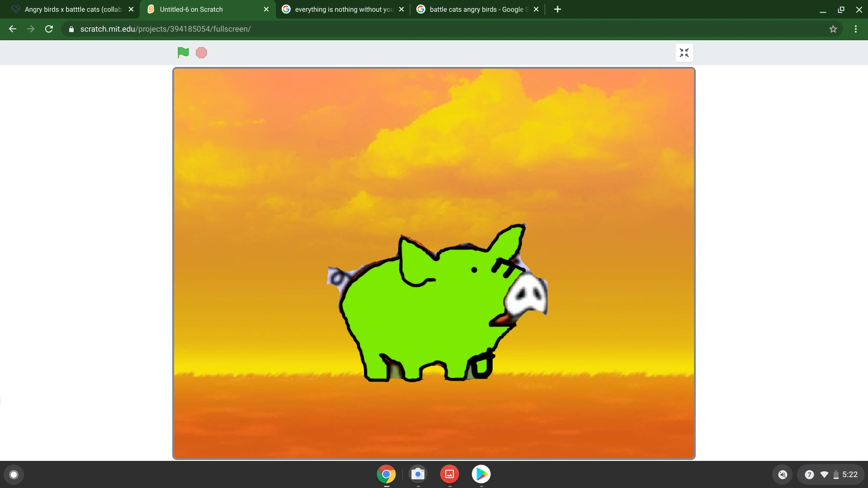
Task: Go back to the previous page
Action: pos(13,29)
